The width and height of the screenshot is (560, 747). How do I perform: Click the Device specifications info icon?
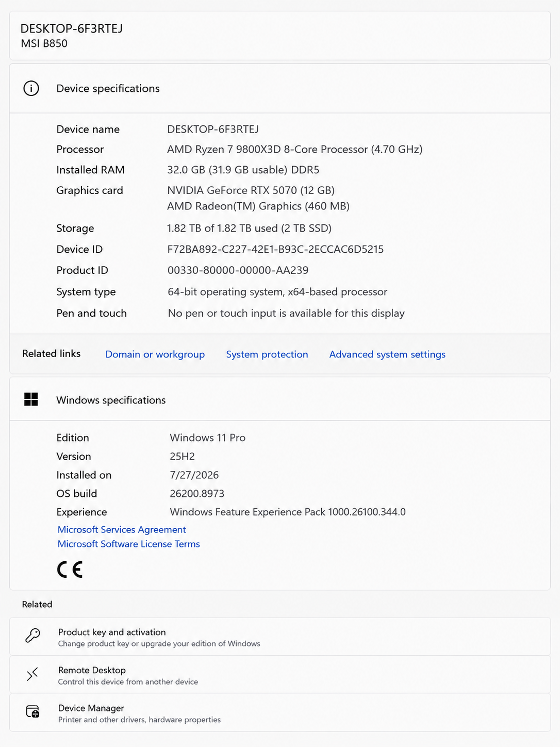click(x=31, y=88)
